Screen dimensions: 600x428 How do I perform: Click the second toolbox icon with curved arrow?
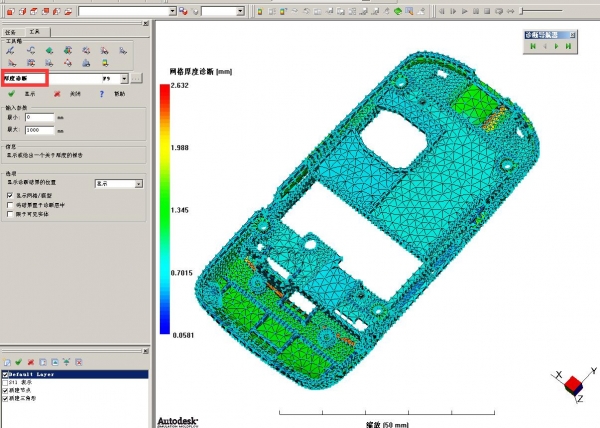coord(31,50)
